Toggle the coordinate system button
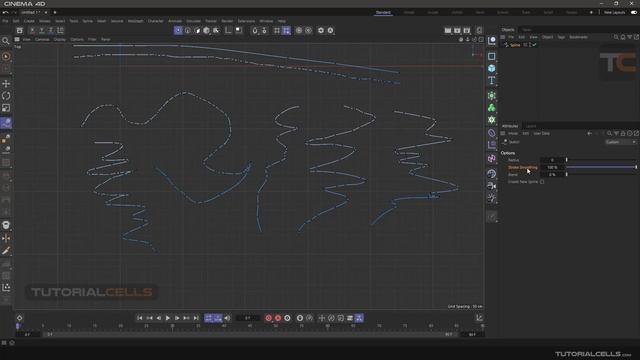640x360 pixels. pyautogui.click(x=60, y=30)
